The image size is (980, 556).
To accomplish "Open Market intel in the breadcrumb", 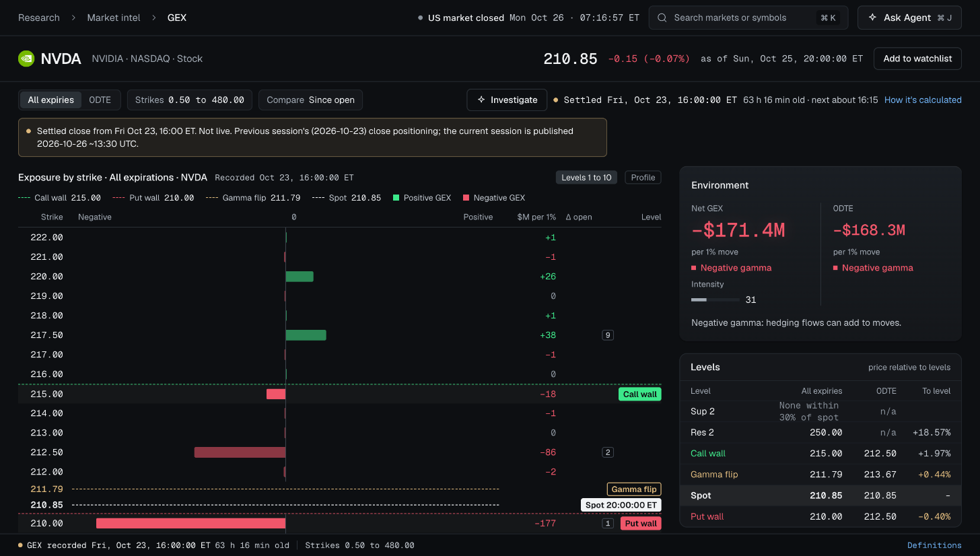I will pos(114,18).
